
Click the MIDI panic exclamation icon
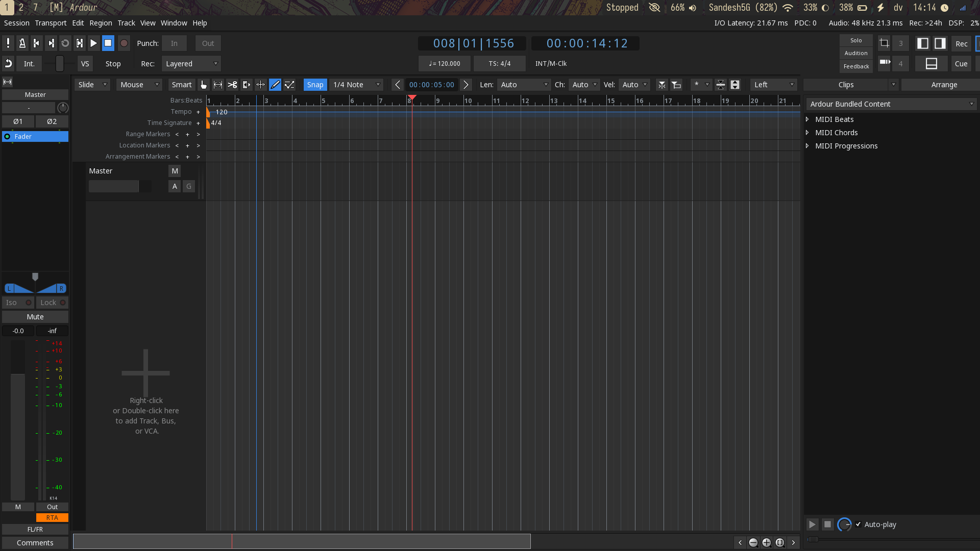8,43
